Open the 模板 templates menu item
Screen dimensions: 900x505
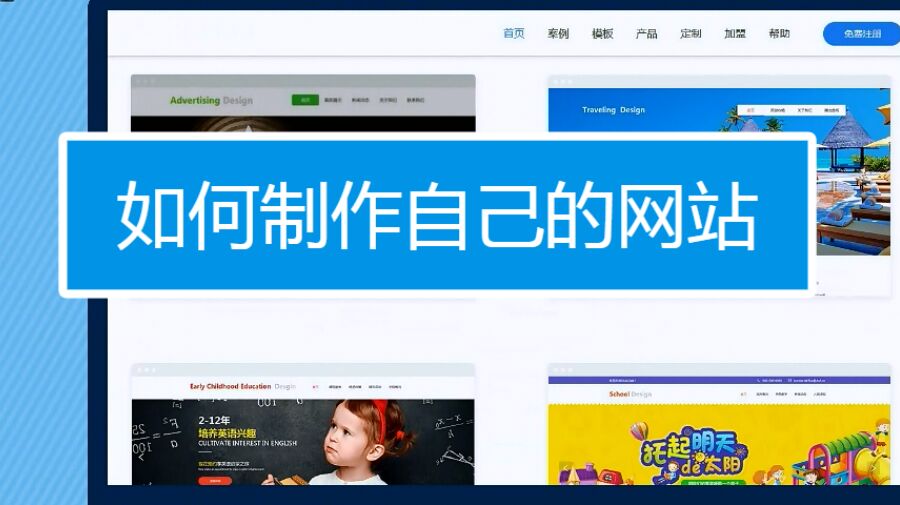602,34
